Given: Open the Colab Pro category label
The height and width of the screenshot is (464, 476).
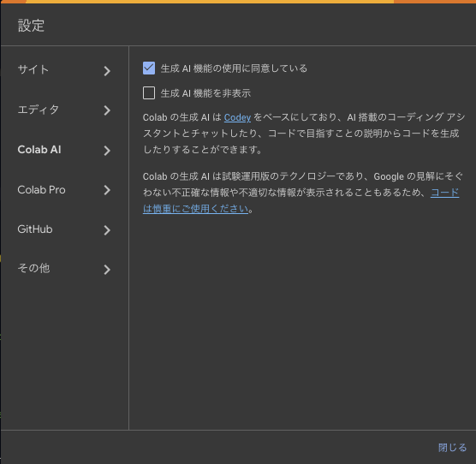Looking at the screenshot, I should point(42,190).
